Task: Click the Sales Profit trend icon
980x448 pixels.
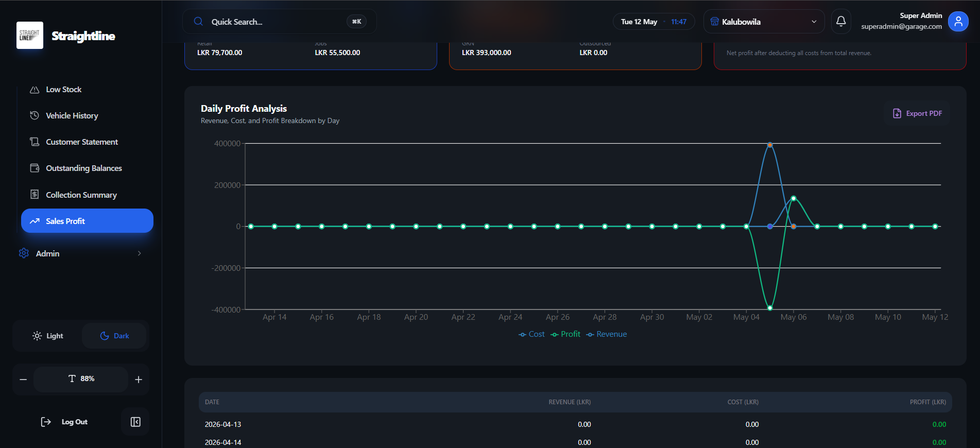Action: tap(35, 221)
